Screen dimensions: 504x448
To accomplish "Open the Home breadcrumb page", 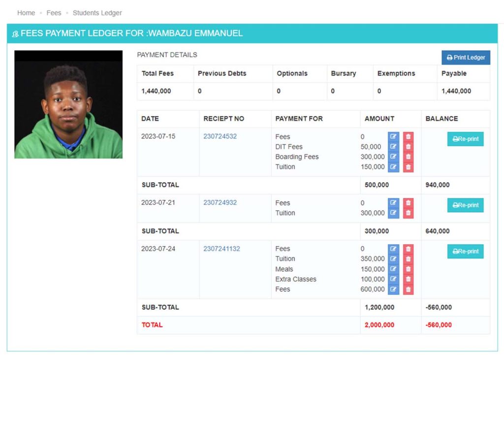I will [x=26, y=13].
